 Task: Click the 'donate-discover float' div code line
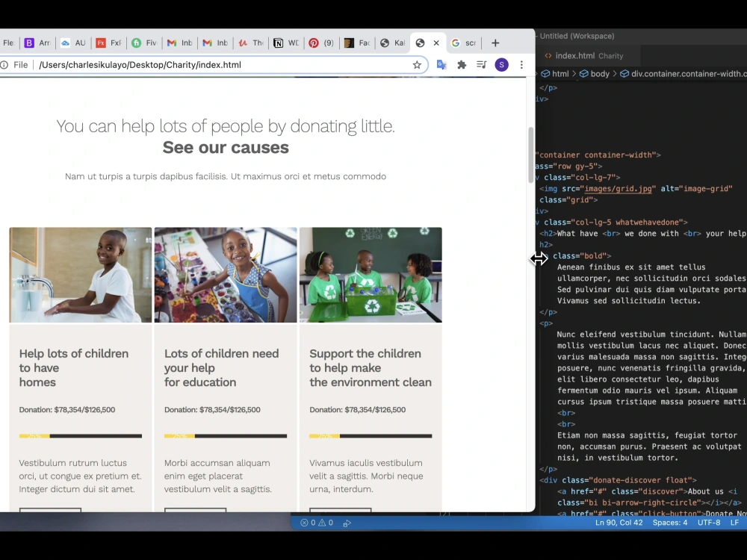[618, 480]
